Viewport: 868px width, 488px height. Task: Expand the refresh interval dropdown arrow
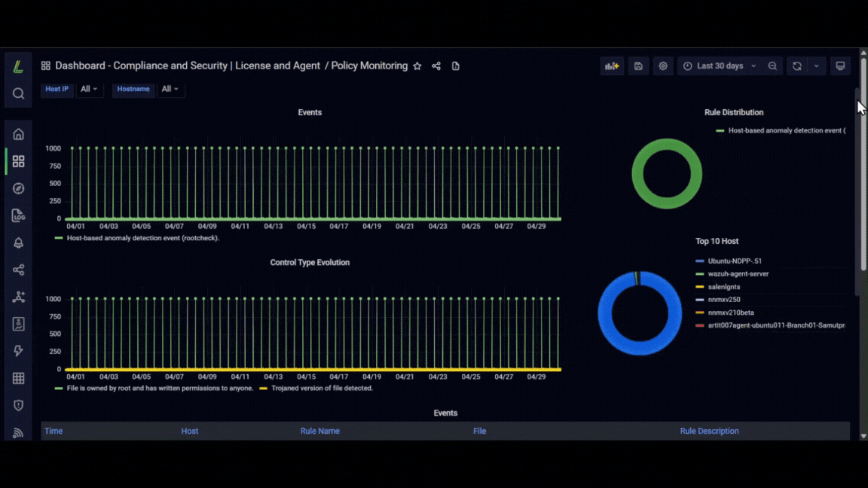tap(816, 66)
